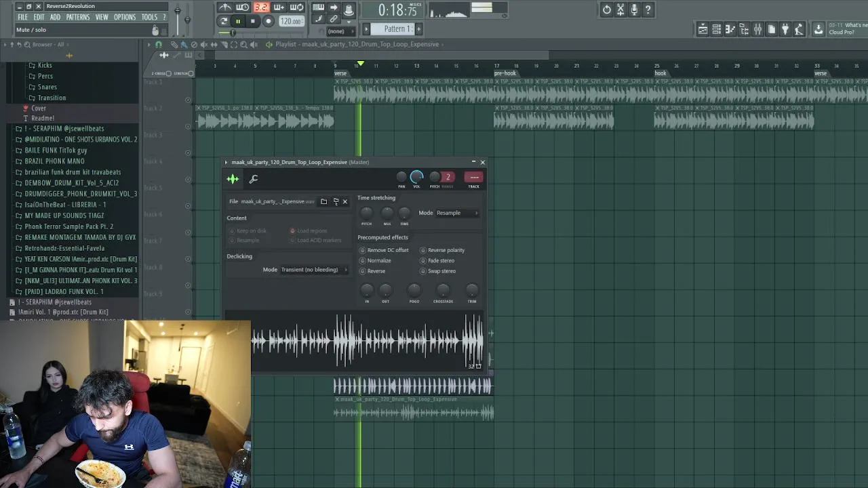The image size is (868, 488).
Task: Enable Reverse polarity option
Action: (x=442, y=250)
